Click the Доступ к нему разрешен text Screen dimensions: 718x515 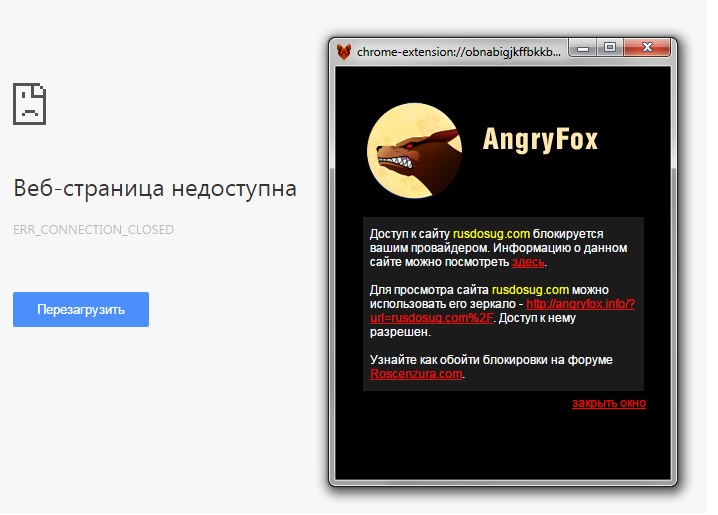click(x=473, y=325)
